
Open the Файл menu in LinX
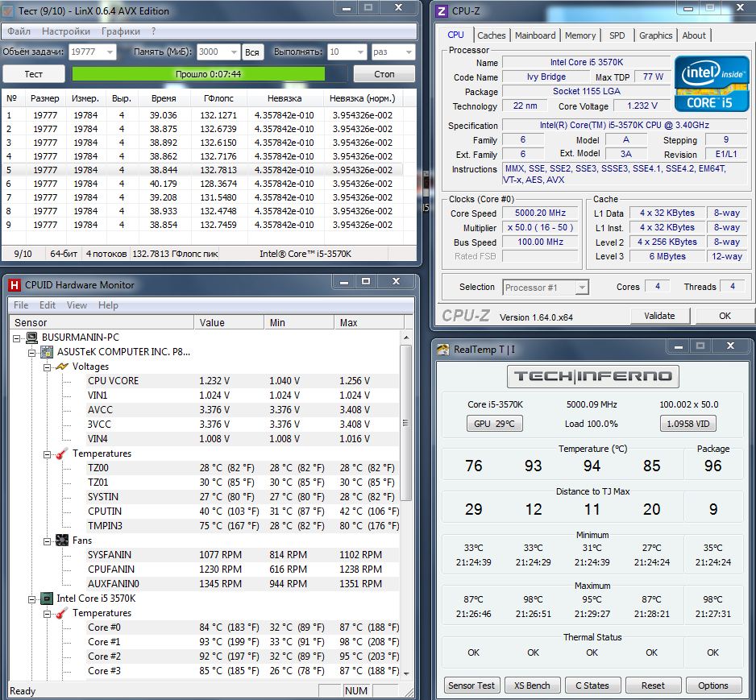click(x=19, y=31)
